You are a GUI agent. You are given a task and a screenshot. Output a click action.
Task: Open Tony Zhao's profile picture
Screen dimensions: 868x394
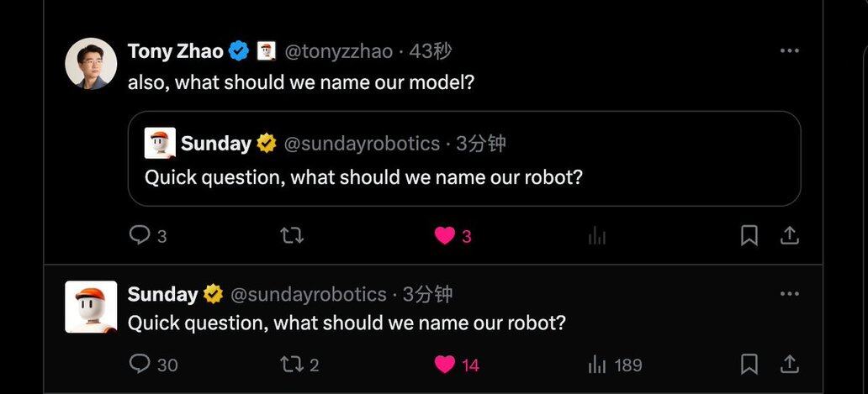91,63
